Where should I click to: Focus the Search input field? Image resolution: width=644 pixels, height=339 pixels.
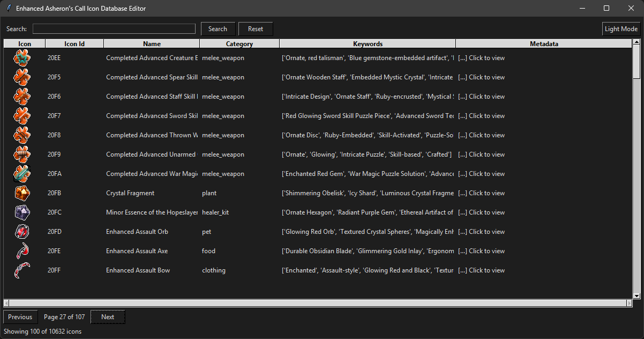click(114, 29)
